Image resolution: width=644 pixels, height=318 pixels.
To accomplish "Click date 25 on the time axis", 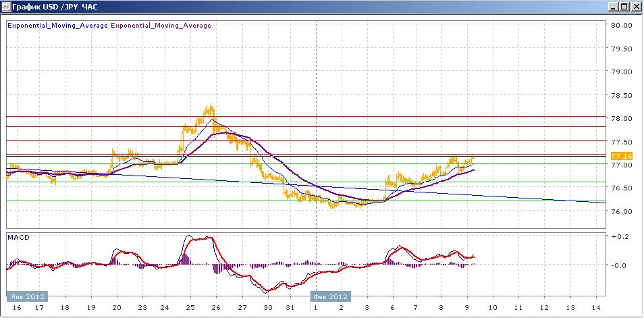I will (x=190, y=307).
